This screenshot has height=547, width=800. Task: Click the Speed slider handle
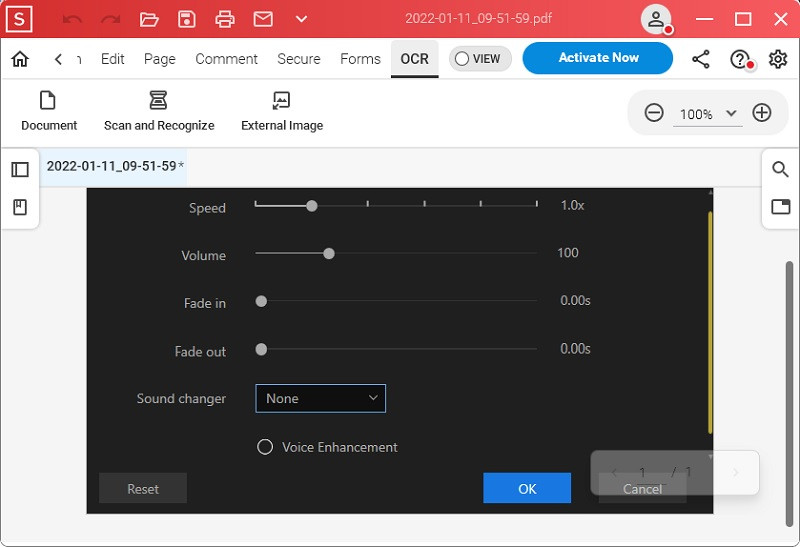[x=312, y=206]
